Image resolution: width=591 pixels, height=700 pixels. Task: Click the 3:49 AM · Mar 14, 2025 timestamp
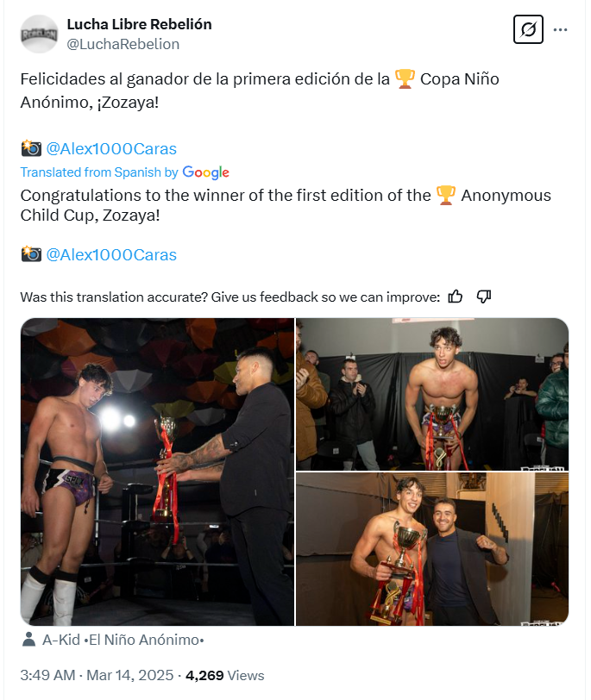[97, 675]
